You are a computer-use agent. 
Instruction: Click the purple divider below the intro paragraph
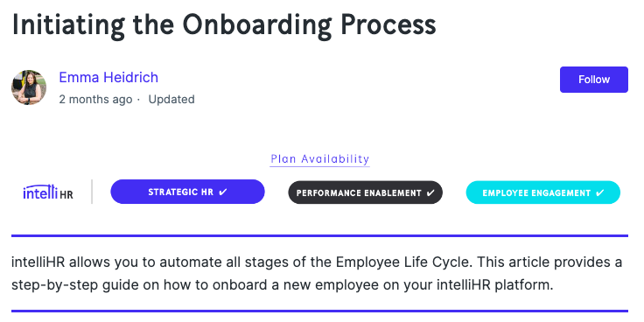319,311
